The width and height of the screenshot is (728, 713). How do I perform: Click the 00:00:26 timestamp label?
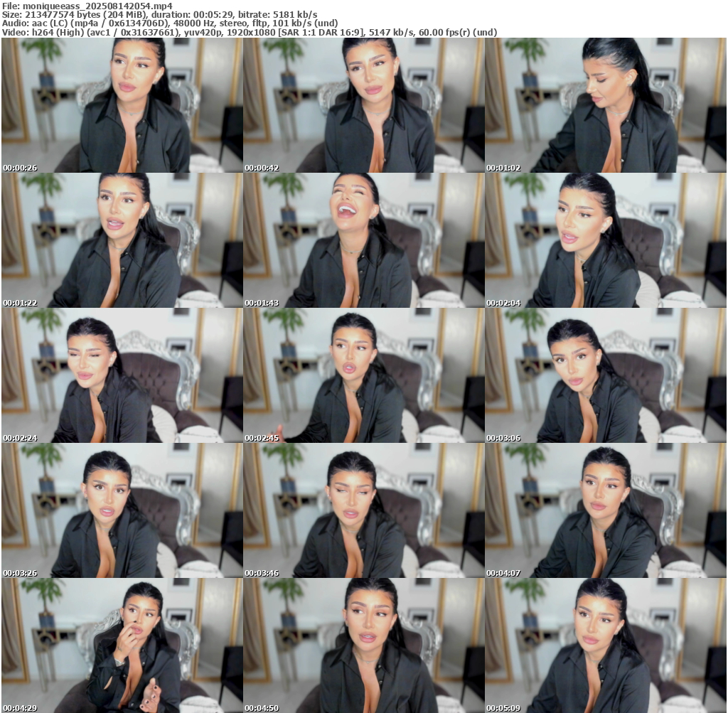click(x=20, y=168)
